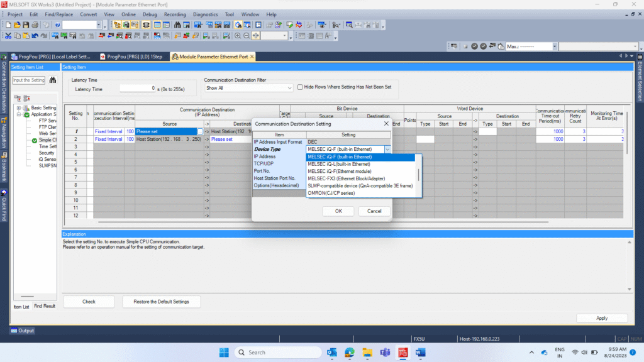Open the Output panel
The image size is (644, 362).
pos(23,331)
